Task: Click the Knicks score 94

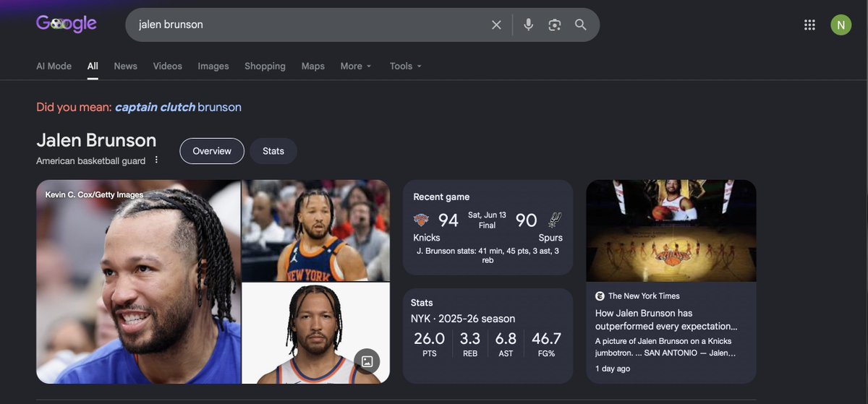Action: pos(448,220)
